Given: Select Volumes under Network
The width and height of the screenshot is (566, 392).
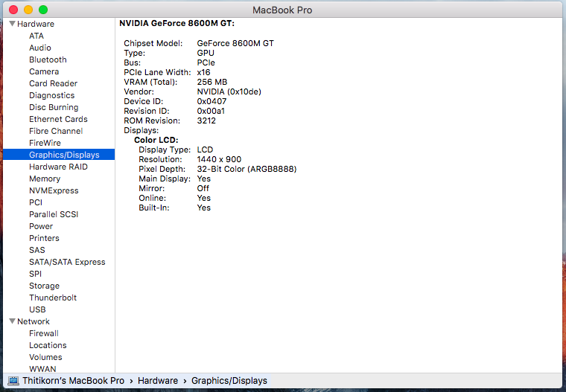Looking at the screenshot, I should coord(45,357).
